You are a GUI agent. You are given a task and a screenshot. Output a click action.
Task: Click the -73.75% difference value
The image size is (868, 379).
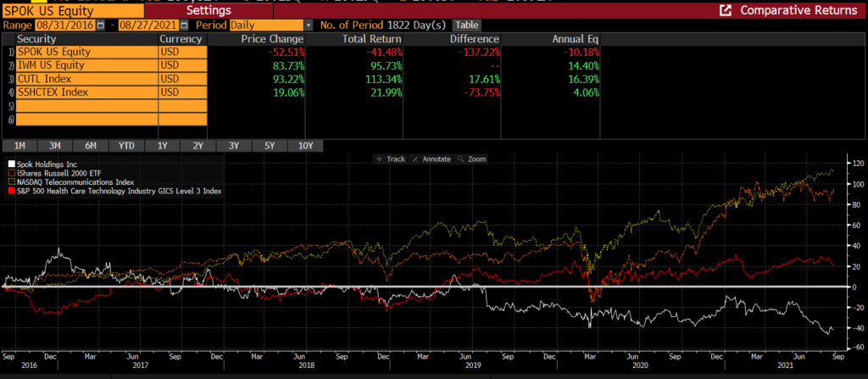pyautogui.click(x=481, y=92)
